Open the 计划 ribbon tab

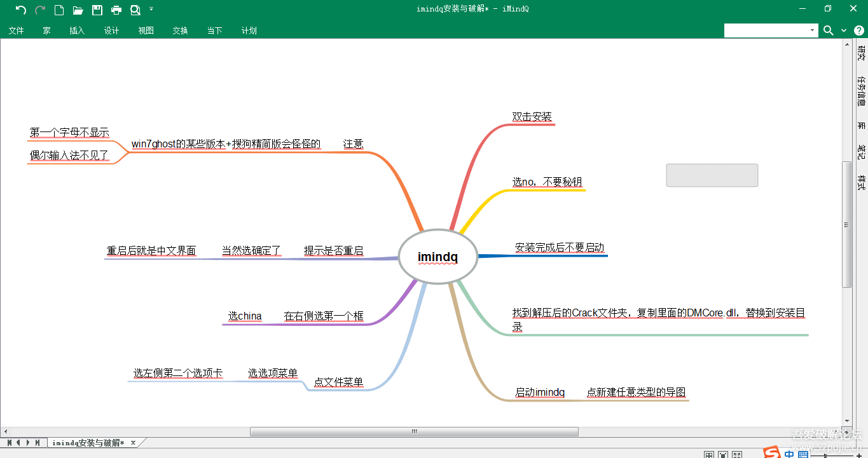249,30
